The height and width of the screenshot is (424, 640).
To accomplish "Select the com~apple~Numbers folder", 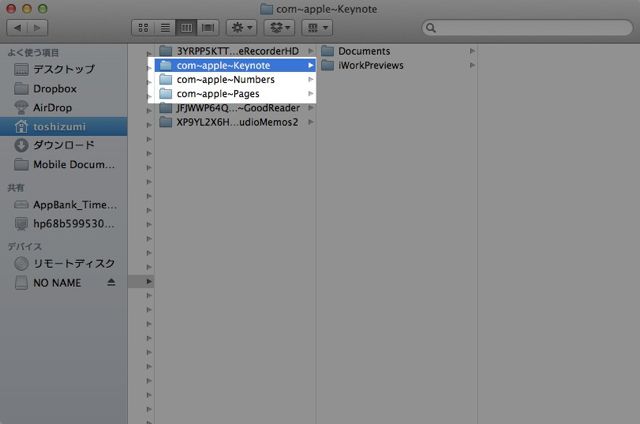I will 236,80.
